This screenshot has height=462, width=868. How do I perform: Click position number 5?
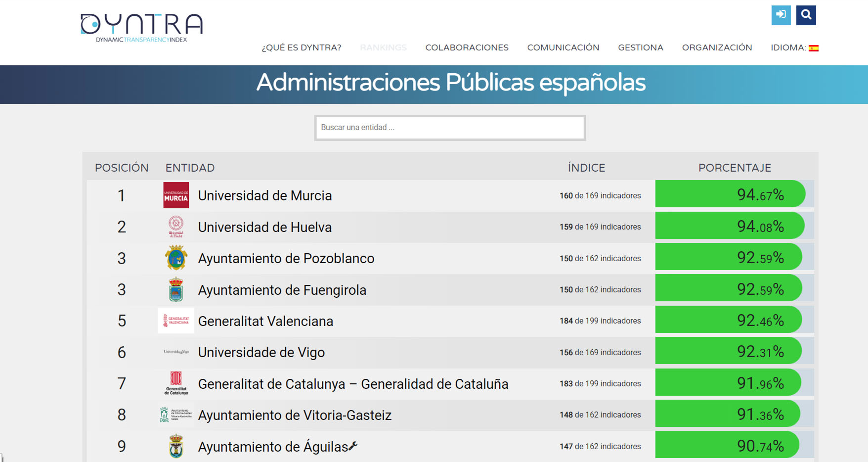[122, 321]
